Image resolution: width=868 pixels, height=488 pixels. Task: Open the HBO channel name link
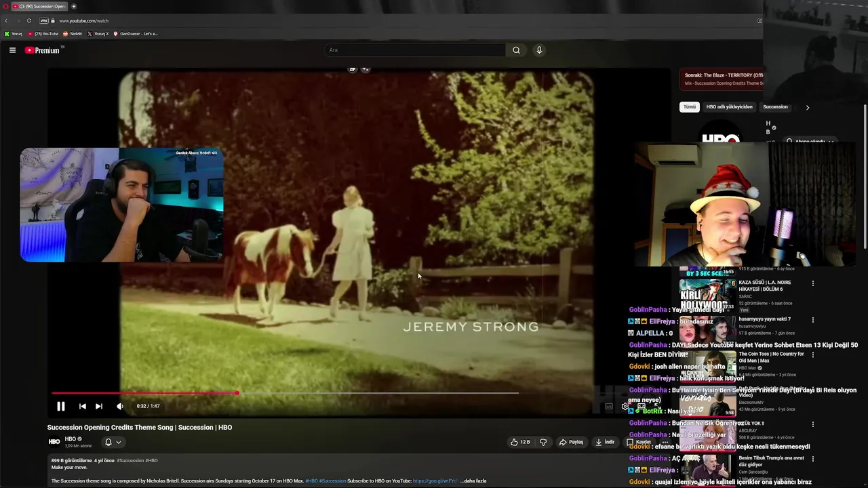pos(71,439)
